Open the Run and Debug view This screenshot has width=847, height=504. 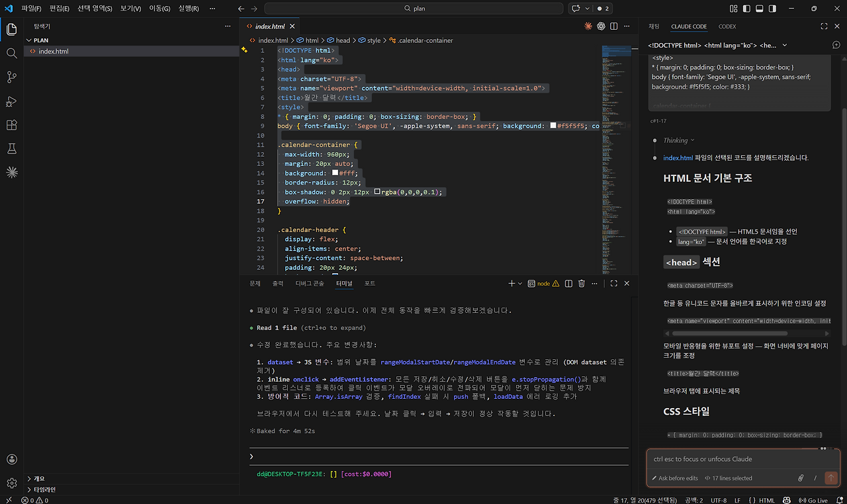[x=11, y=101]
